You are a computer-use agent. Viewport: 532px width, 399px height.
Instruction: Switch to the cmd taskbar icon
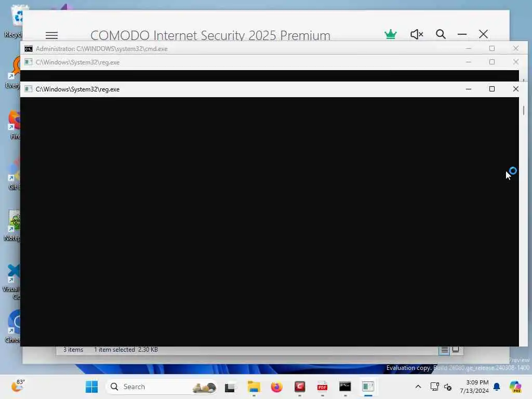pos(345,387)
